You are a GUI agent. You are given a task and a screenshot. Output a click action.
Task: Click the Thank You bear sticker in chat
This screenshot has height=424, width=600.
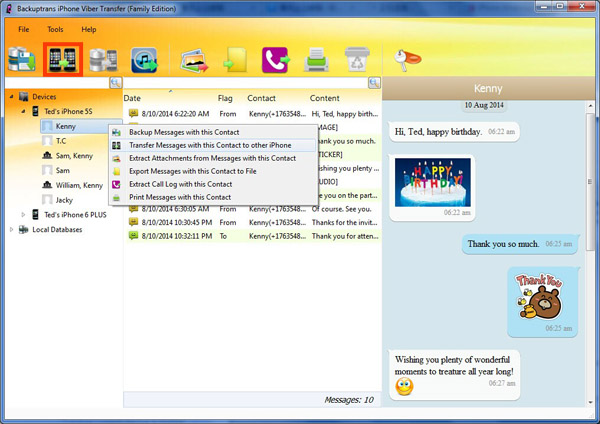click(539, 297)
